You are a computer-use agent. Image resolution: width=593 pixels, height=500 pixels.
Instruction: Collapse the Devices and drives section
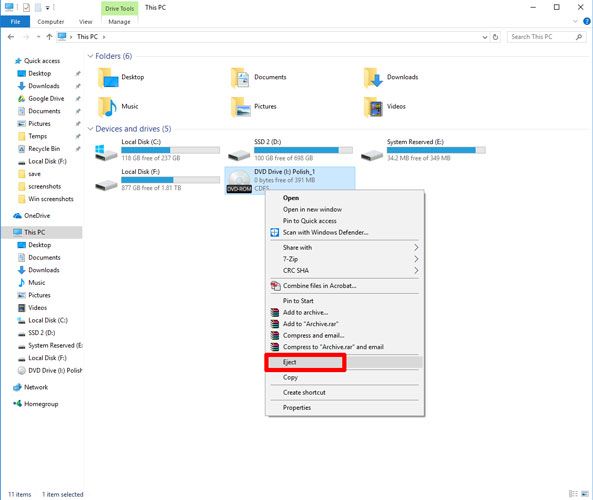click(90, 129)
